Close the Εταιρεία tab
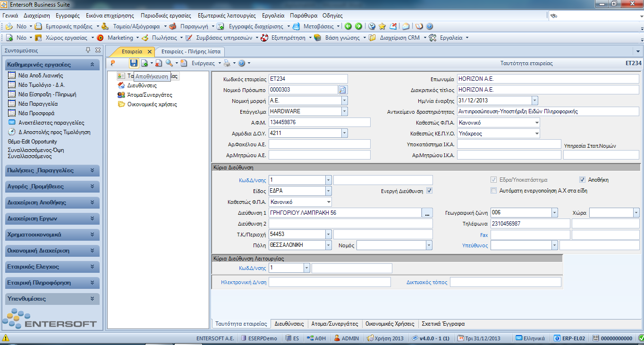This screenshot has height=345, width=644. (150, 52)
